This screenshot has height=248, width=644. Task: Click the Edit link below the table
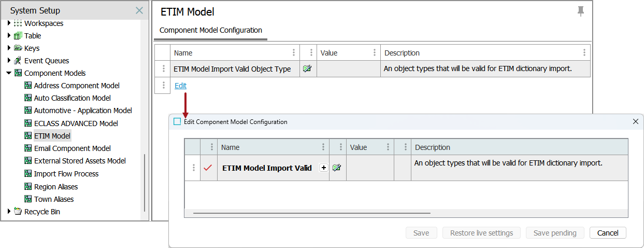180,86
